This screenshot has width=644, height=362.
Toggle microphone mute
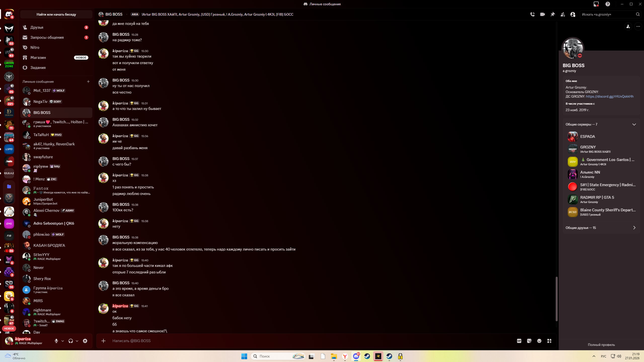pyautogui.click(x=56, y=341)
